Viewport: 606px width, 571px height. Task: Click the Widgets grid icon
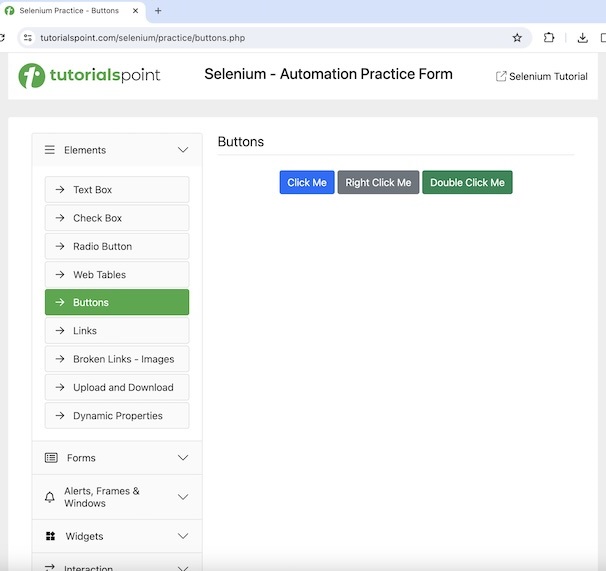click(51, 536)
